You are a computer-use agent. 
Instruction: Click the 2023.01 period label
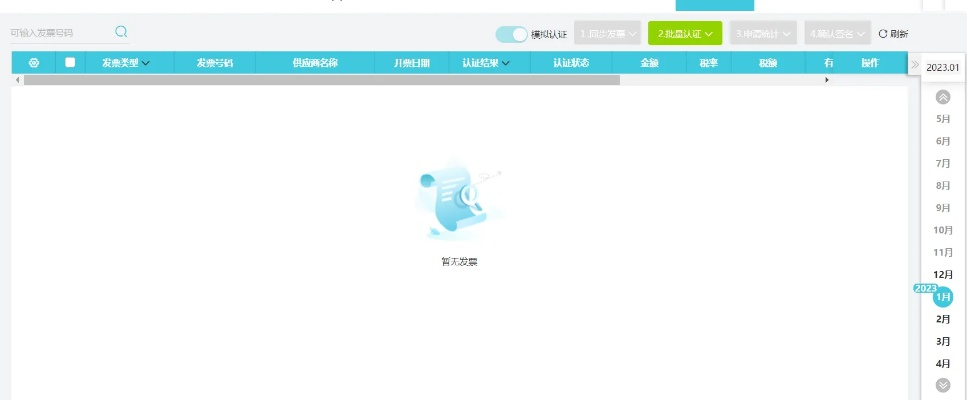(942, 67)
